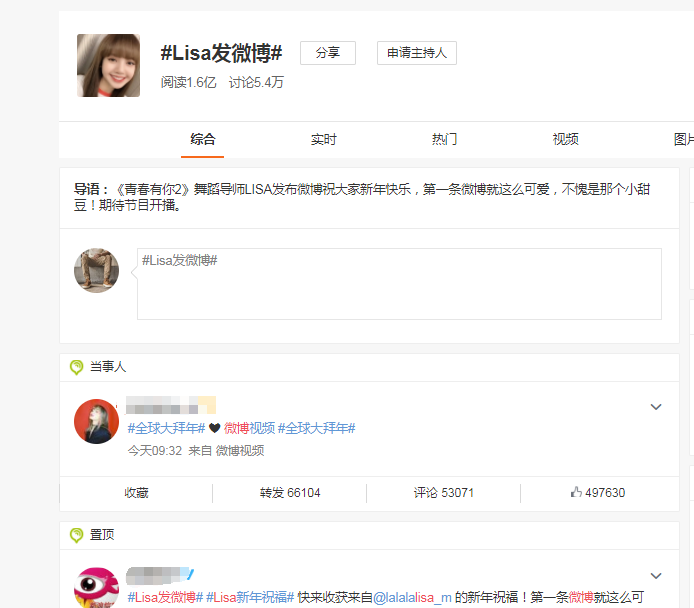Click the green 当事人 section icon

click(x=77, y=367)
